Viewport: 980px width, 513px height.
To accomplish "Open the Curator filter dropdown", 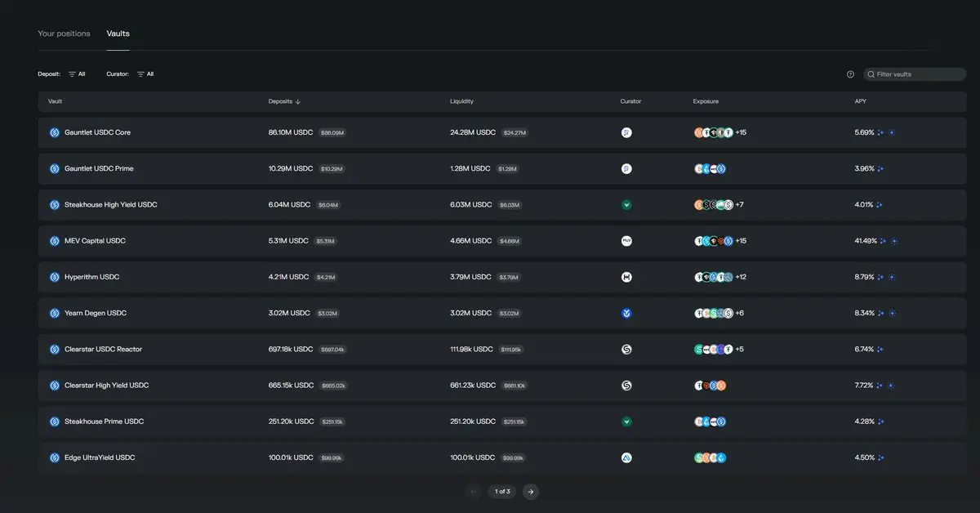I will click(x=145, y=74).
